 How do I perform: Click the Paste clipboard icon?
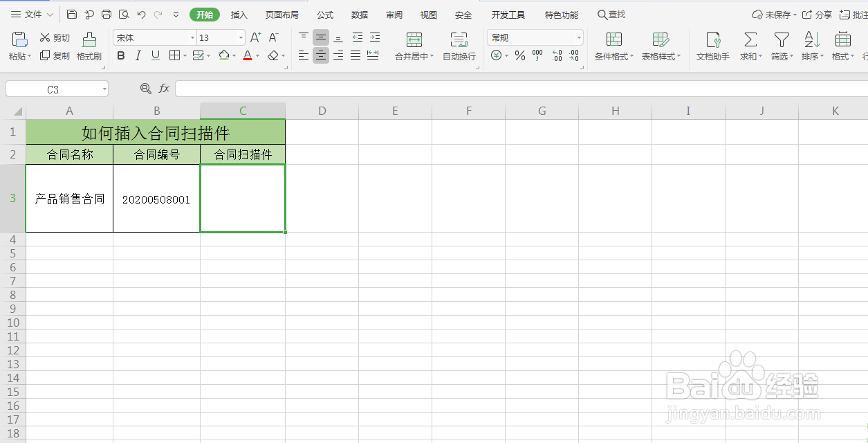click(20, 39)
